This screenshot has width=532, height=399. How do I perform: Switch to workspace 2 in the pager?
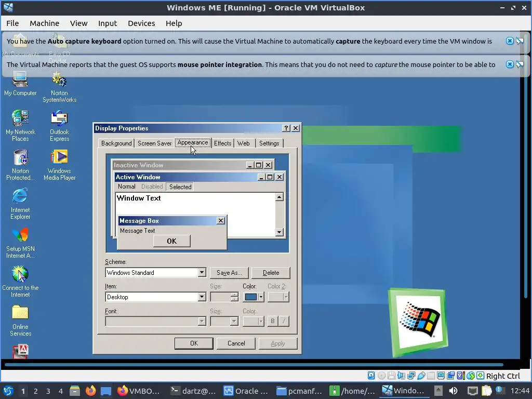35,391
